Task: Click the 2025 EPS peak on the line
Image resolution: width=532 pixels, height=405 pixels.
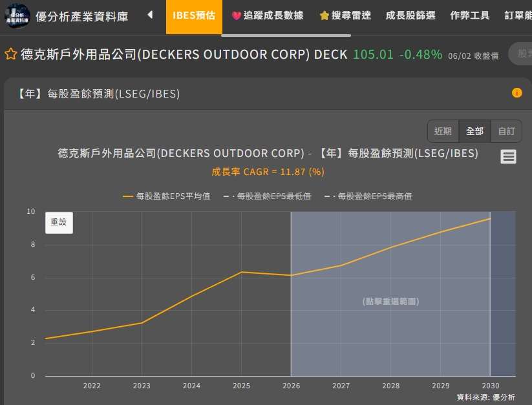Action: click(x=242, y=272)
